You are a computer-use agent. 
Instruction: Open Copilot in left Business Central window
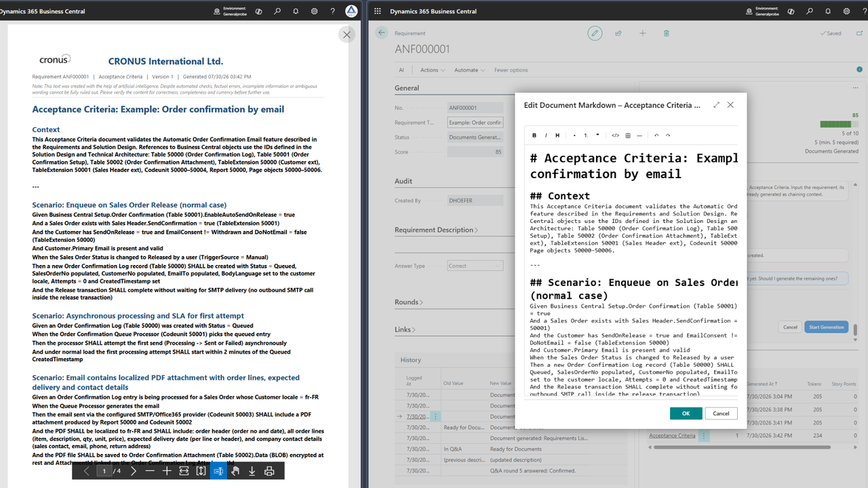[259, 11]
